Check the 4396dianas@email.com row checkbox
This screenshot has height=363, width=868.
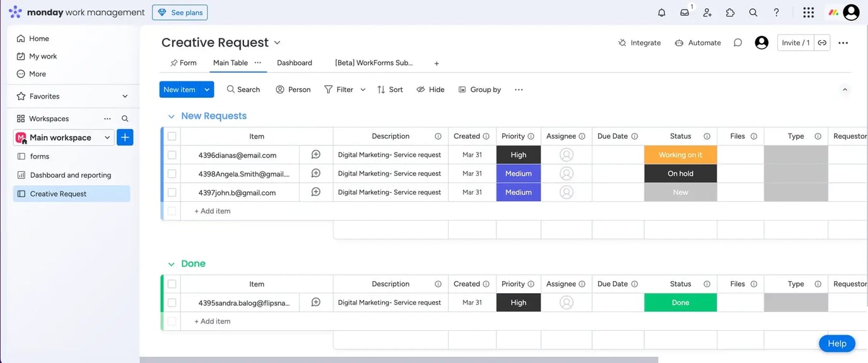pyautogui.click(x=172, y=155)
